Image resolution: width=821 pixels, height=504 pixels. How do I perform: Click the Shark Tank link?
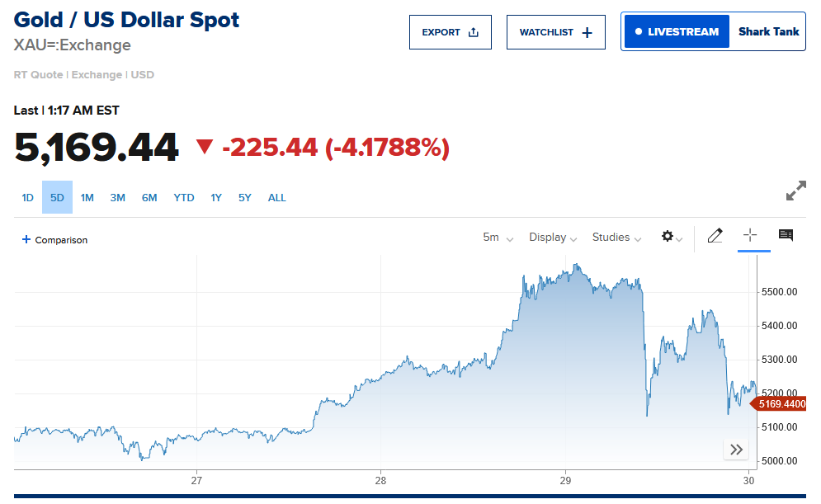coord(768,32)
